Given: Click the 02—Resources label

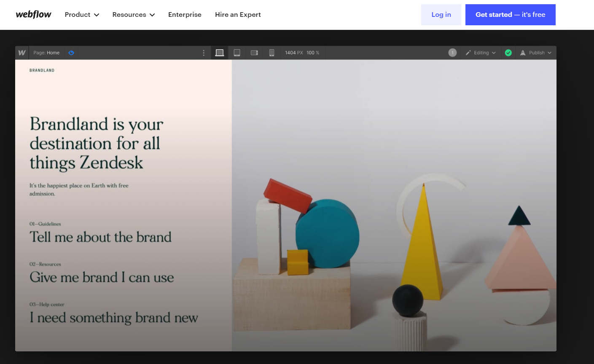Looking at the screenshot, I should pos(45,264).
